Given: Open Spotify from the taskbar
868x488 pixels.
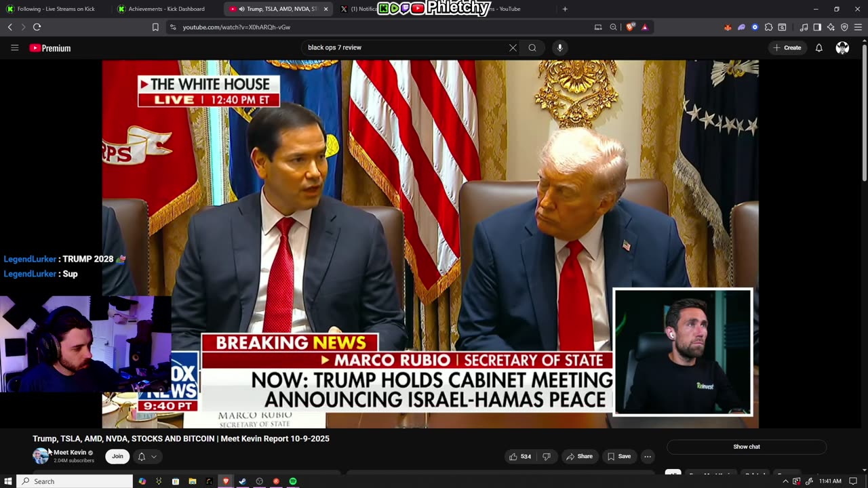Looking at the screenshot, I should click(x=293, y=481).
